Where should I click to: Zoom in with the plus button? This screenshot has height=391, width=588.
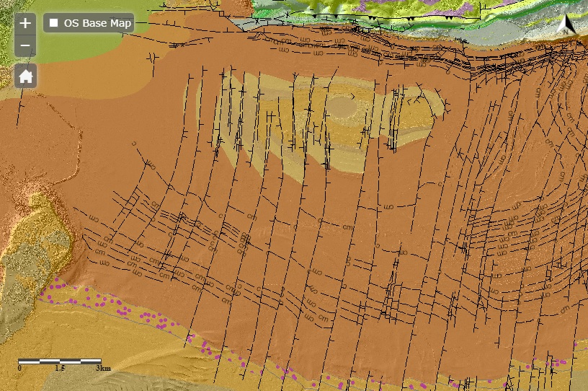click(25, 23)
